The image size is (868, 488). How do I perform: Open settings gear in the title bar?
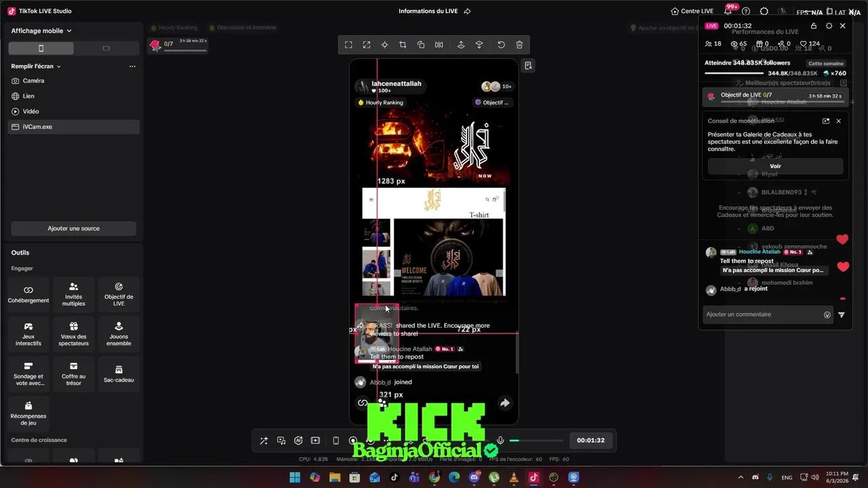[x=764, y=12]
